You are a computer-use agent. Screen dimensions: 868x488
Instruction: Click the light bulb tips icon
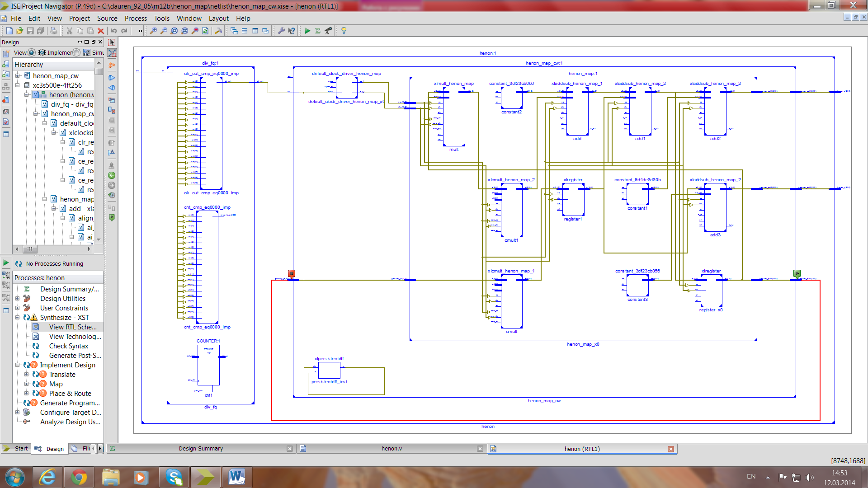[x=344, y=31]
